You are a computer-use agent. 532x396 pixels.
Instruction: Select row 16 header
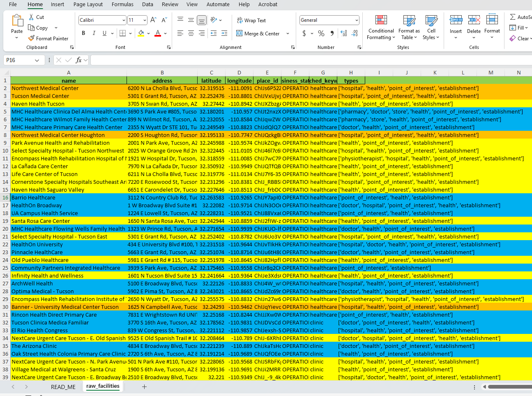tap(5, 197)
